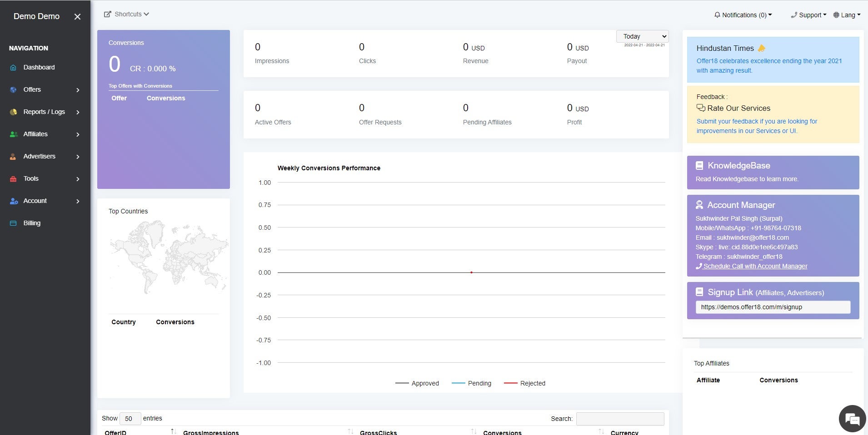
Task: Click the Demo Demo account title
Action: tap(36, 16)
